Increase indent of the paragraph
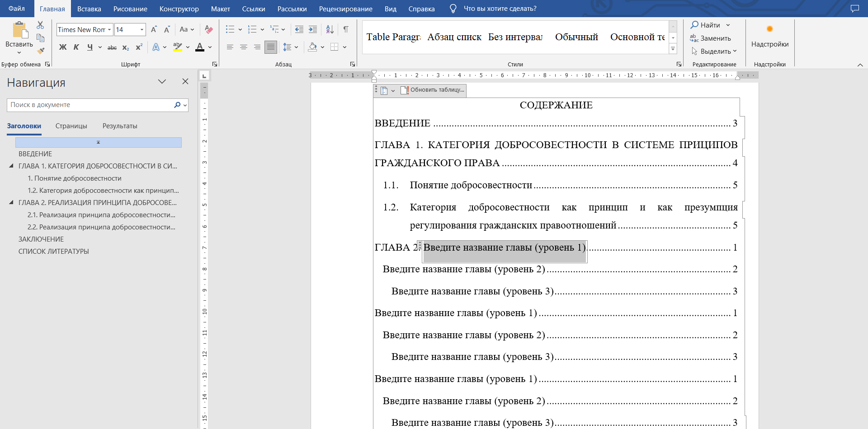This screenshot has height=429, width=868. [313, 29]
